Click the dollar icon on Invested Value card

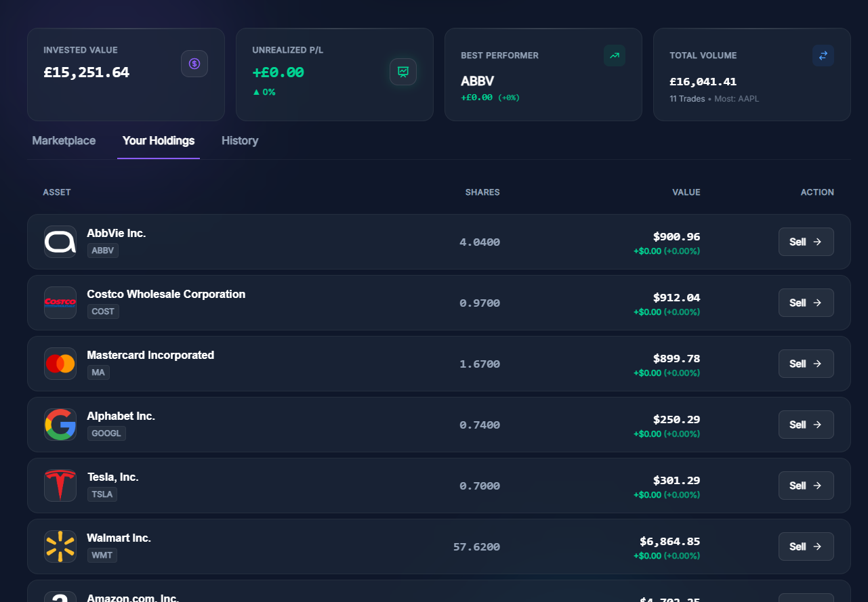pos(194,63)
